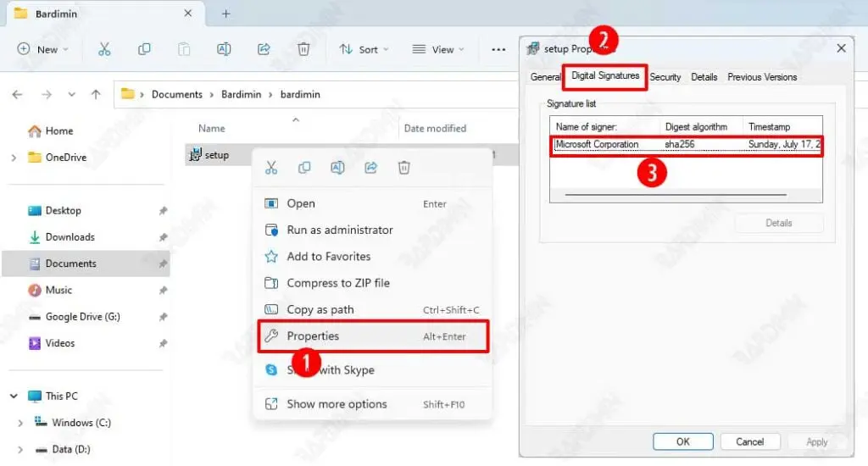Click OK in setup Properties

point(682,441)
